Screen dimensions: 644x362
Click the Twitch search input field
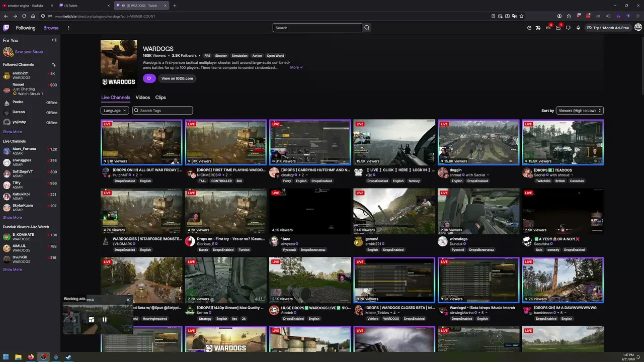coord(317,28)
